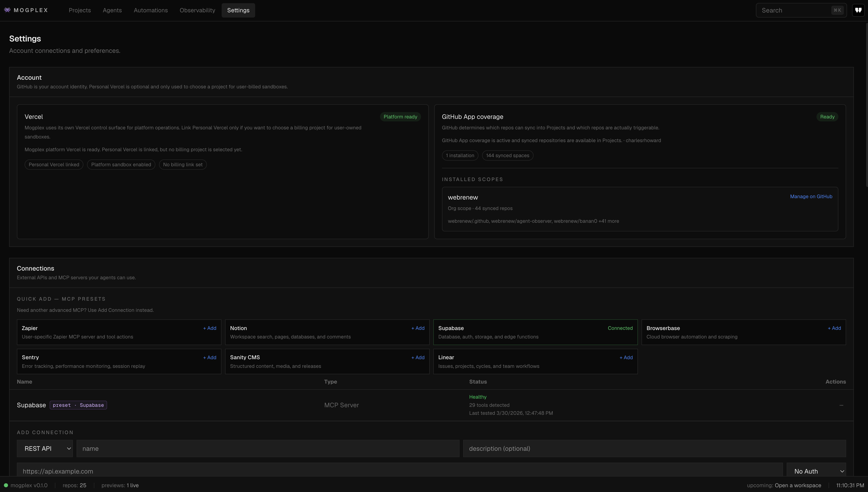Viewport: 868px width, 492px height.
Task: Add the Zapier MCP preset
Action: point(210,328)
